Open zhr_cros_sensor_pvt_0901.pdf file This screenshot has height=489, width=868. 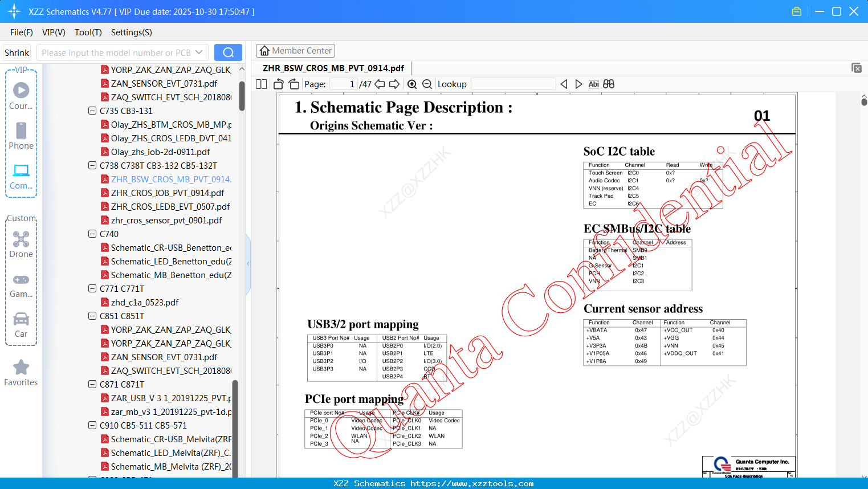tap(166, 220)
